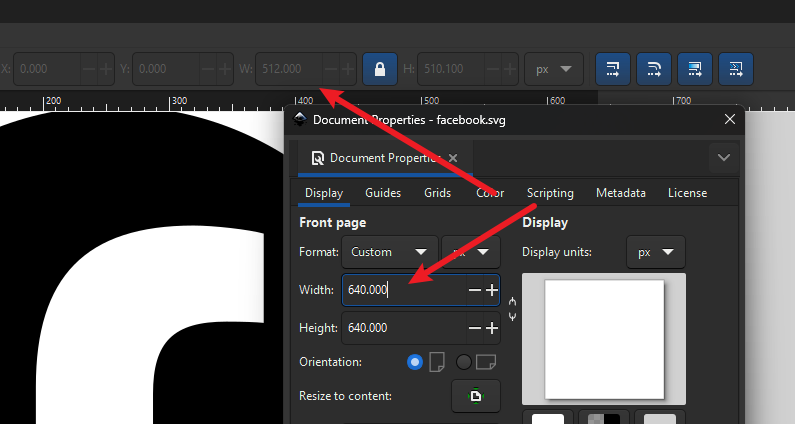Toggle move patterns with objects
Viewport: 795px width, 424px height.
pos(736,68)
